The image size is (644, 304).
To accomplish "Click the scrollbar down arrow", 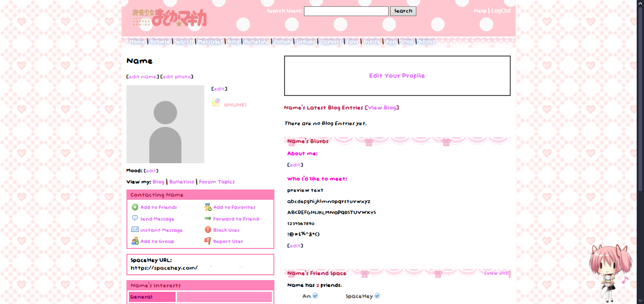I will [640, 300].
